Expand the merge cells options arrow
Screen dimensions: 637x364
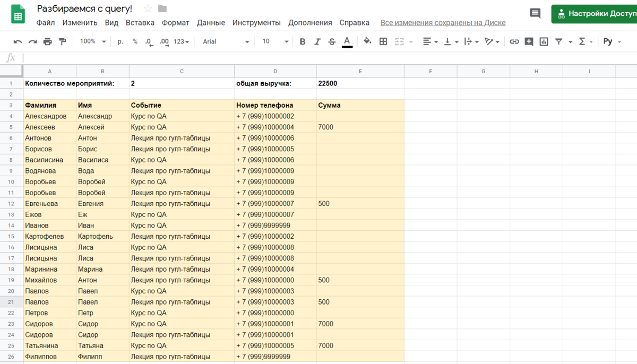pyautogui.click(x=411, y=41)
